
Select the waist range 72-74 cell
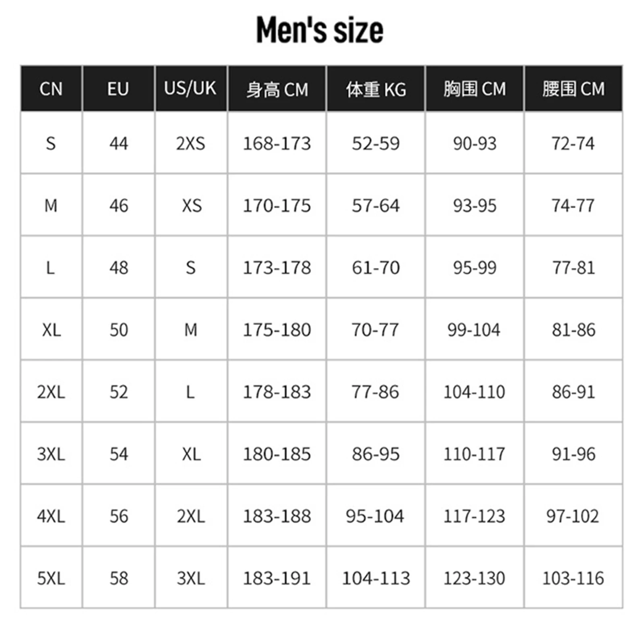573,144
